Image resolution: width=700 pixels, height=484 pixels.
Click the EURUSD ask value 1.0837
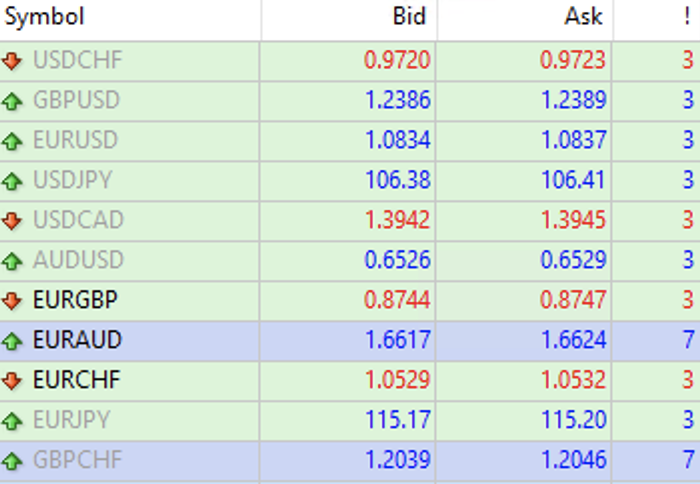[x=573, y=140]
